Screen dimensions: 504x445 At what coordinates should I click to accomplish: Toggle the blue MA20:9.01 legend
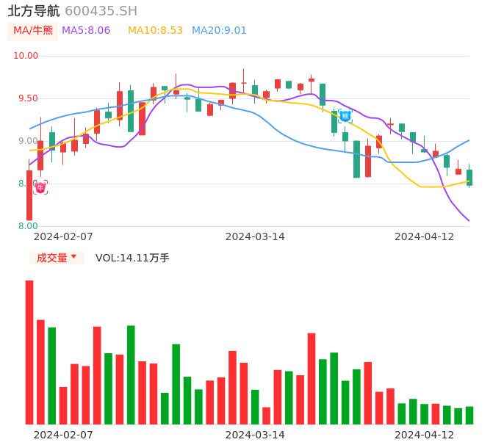[219, 31]
